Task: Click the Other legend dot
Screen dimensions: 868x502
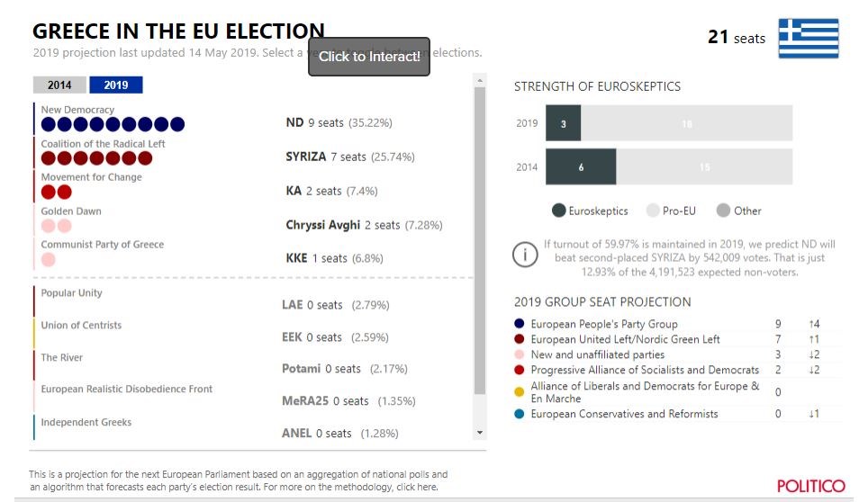Action: 723,211
